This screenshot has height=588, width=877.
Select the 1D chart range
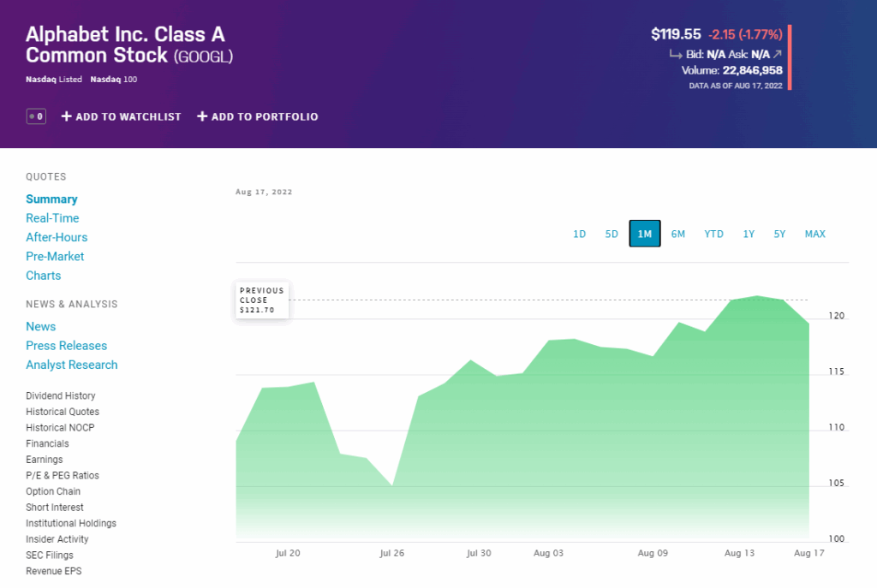pos(580,234)
